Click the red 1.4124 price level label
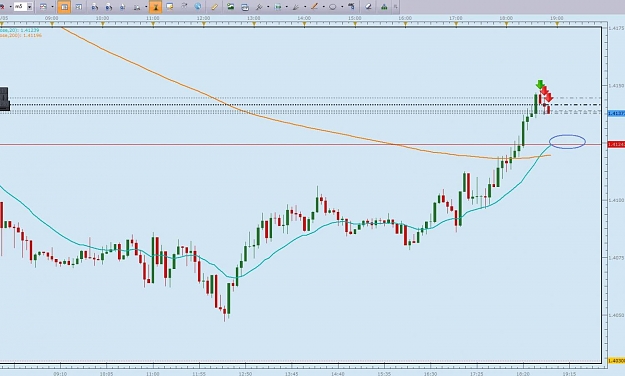625x376 pixels. (616, 144)
